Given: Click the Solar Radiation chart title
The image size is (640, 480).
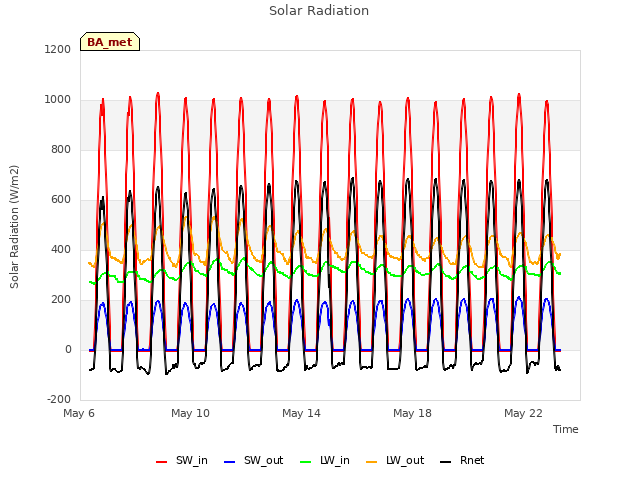Looking at the screenshot, I should [x=319, y=11].
